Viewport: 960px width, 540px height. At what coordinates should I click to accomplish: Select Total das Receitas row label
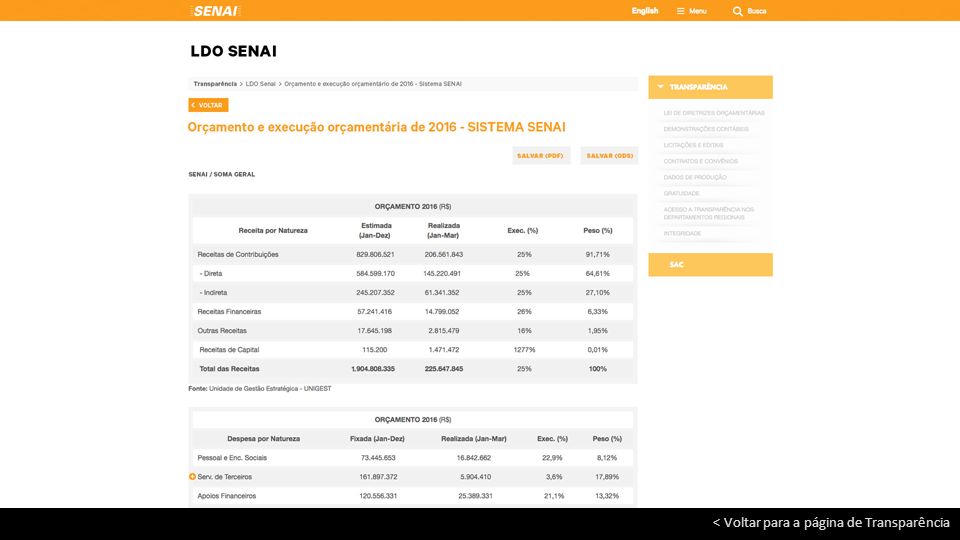click(229, 369)
